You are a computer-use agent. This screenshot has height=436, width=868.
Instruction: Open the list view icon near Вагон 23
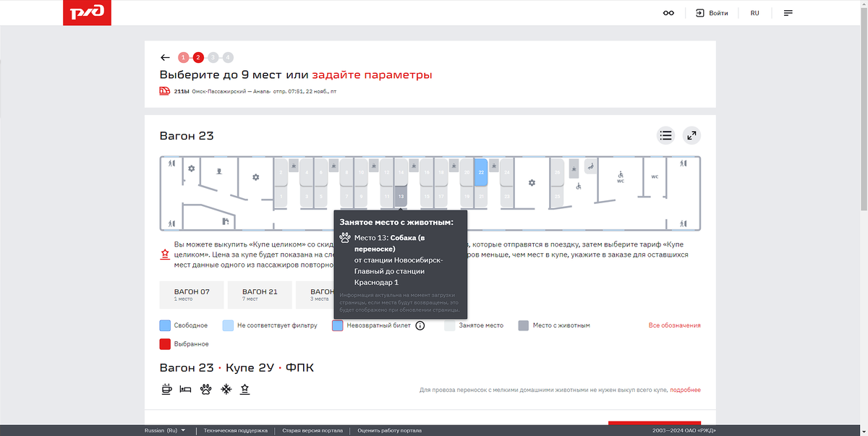[665, 135]
